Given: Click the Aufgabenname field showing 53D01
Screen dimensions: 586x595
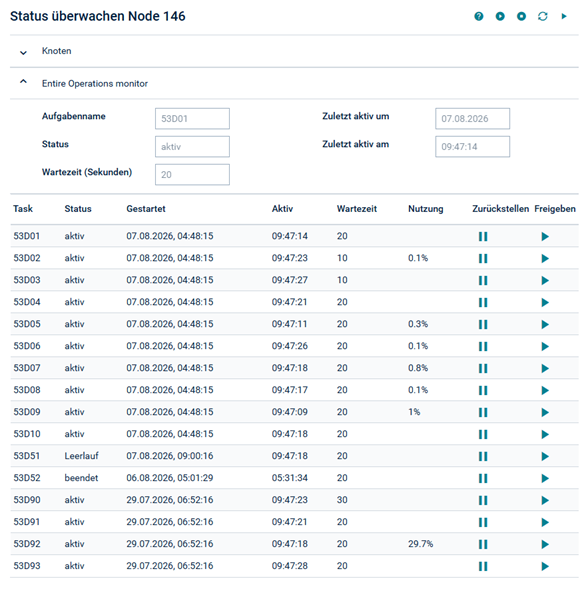Looking at the screenshot, I should [192, 119].
